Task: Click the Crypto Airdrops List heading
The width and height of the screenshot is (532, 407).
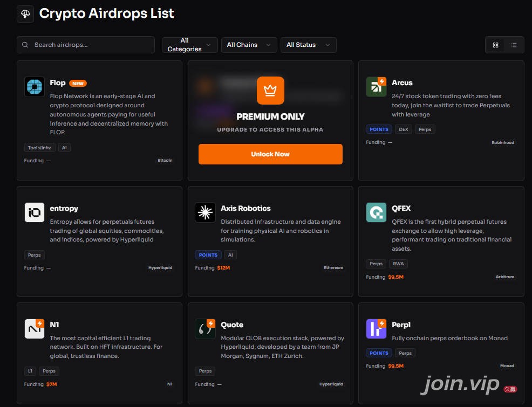Action: pyautogui.click(x=106, y=13)
